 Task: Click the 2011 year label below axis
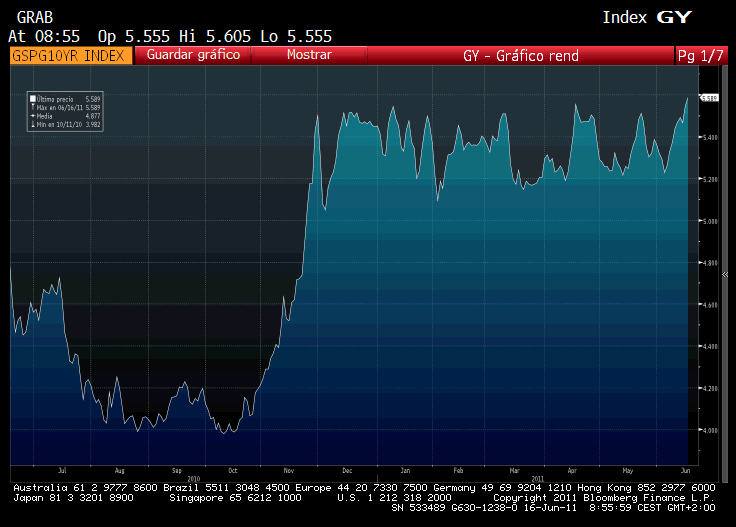click(x=537, y=479)
